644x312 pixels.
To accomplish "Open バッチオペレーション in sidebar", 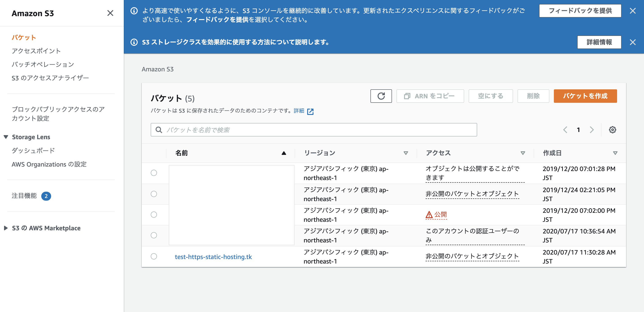I will pos(43,65).
